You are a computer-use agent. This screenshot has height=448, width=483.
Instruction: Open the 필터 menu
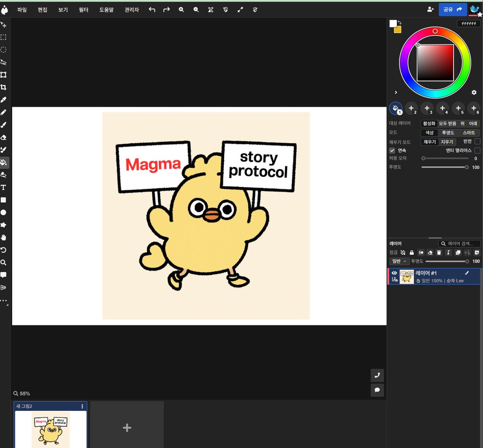(x=84, y=10)
